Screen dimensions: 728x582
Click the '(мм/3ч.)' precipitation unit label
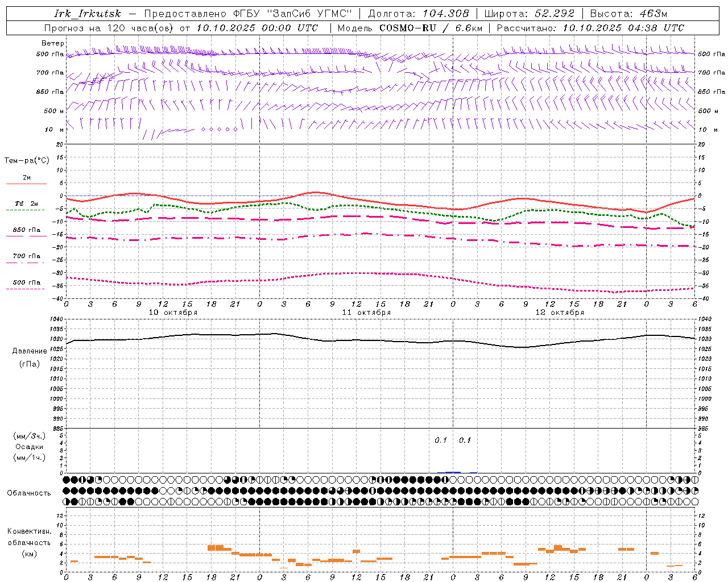coord(30,436)
